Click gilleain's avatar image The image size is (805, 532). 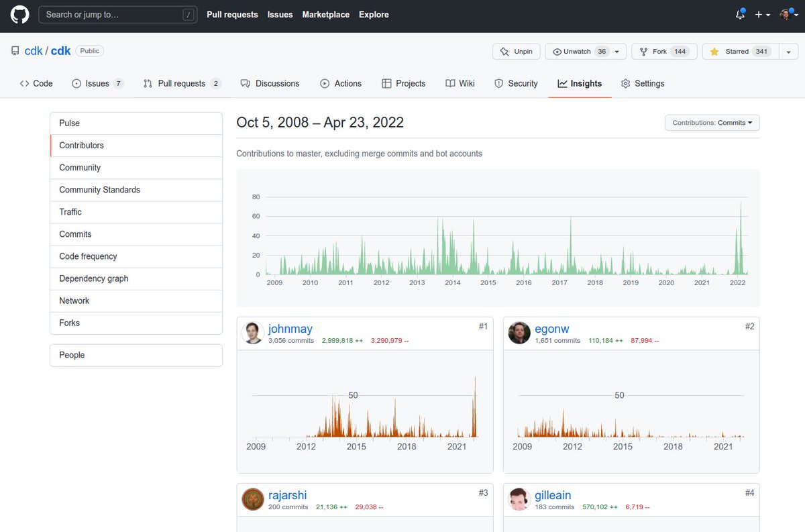pos(519,499)
